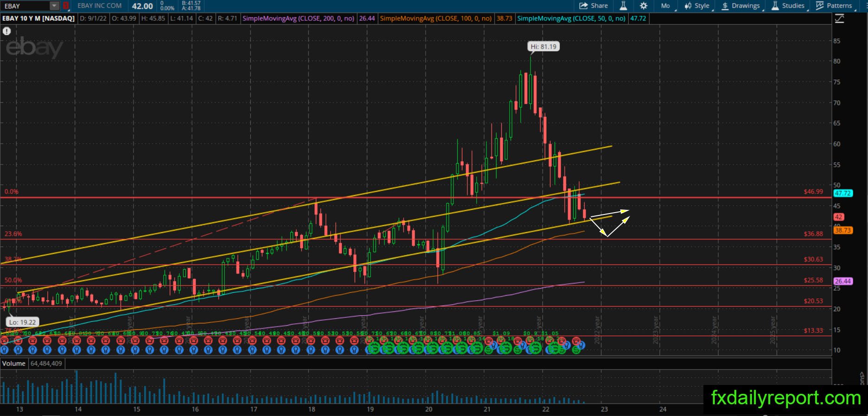Image resolution: width=868 pixels, height=416 pixels.
Task: Click the EBAY 10 Y M [NASDAQ] chart title
Action: [38, 19]
